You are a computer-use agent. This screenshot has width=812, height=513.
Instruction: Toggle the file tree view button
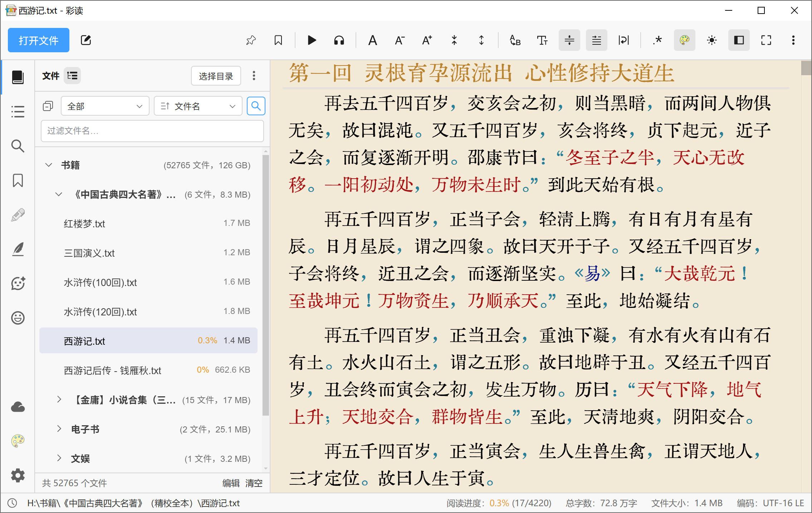coord(72,76)
